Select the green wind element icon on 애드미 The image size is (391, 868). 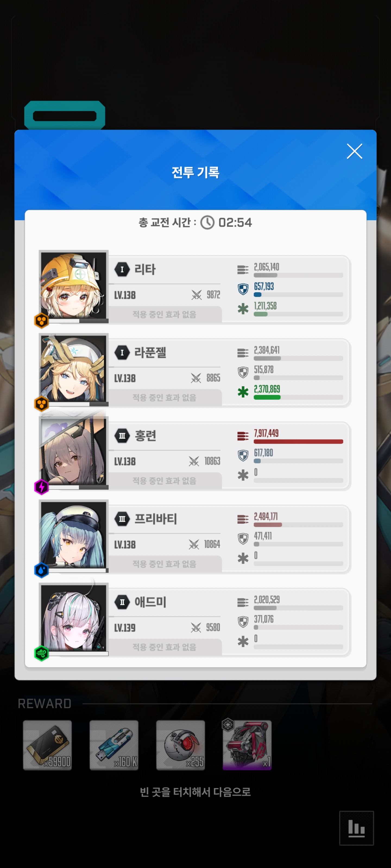42,653
